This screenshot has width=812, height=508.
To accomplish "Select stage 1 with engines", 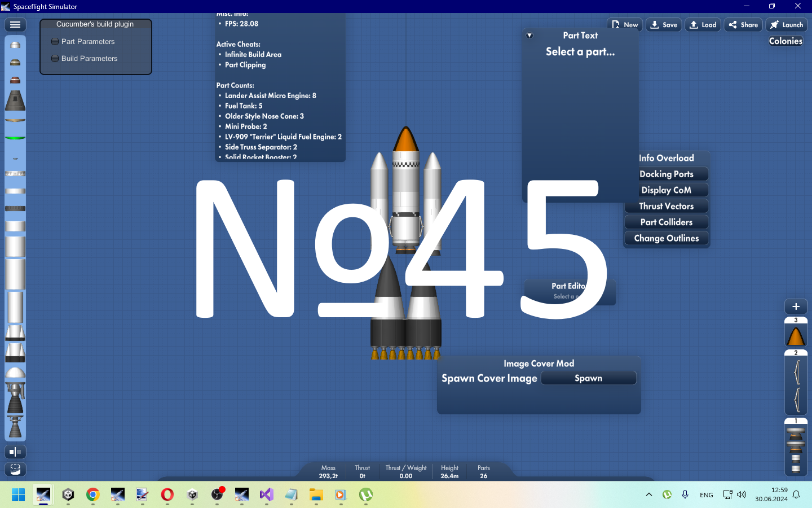I will pos(796,446).
